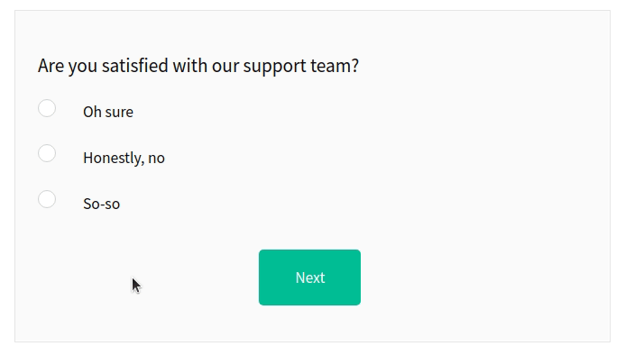Viewport: 625px width, 364px height.
Task: Mark satisfaction as 'Oh sure' via its circle
Action: (47, 108)
